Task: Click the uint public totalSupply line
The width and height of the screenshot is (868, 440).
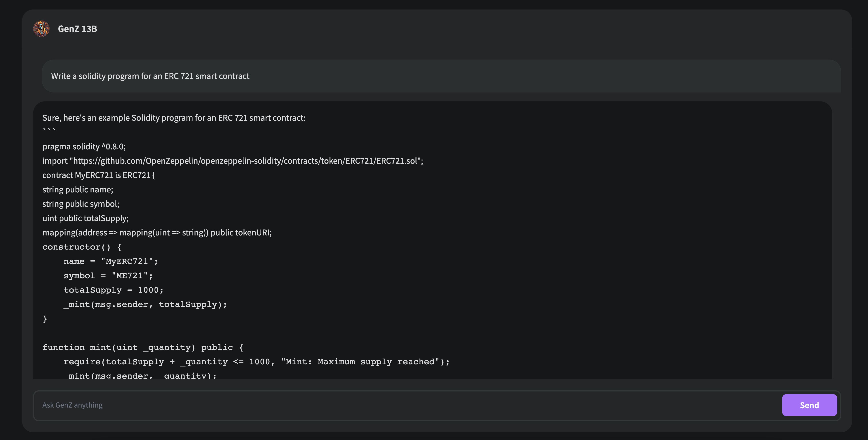Action: (86, 218)
